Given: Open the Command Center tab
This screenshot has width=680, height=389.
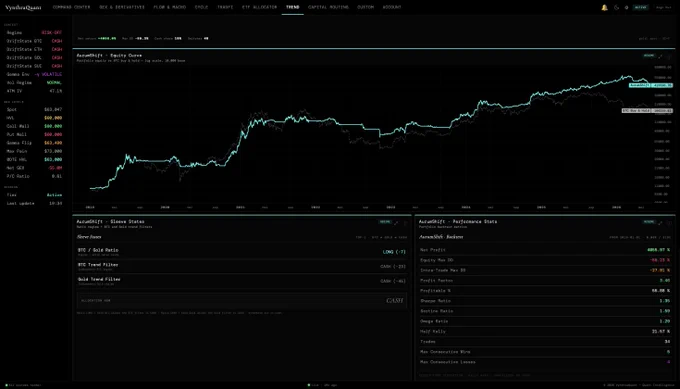Looking at the screenshot, I should coord(72,7).
